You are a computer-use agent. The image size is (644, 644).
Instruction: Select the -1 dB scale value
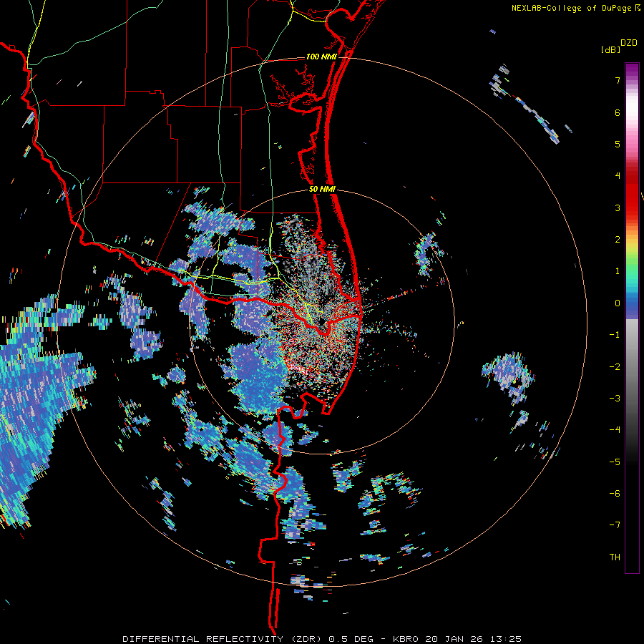pyautogui.click(x=615, y=335)
